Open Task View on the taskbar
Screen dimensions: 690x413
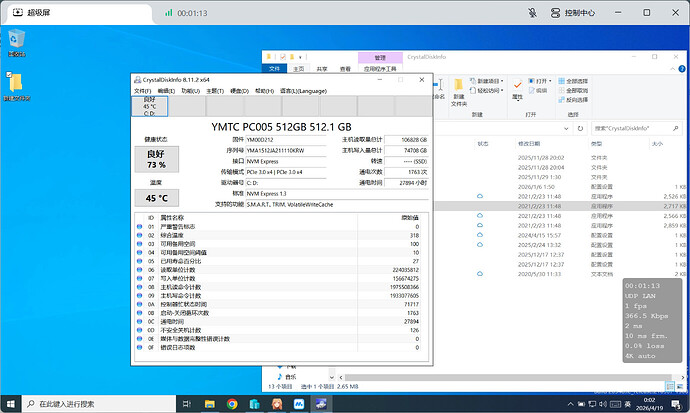[x=187, y=404]
